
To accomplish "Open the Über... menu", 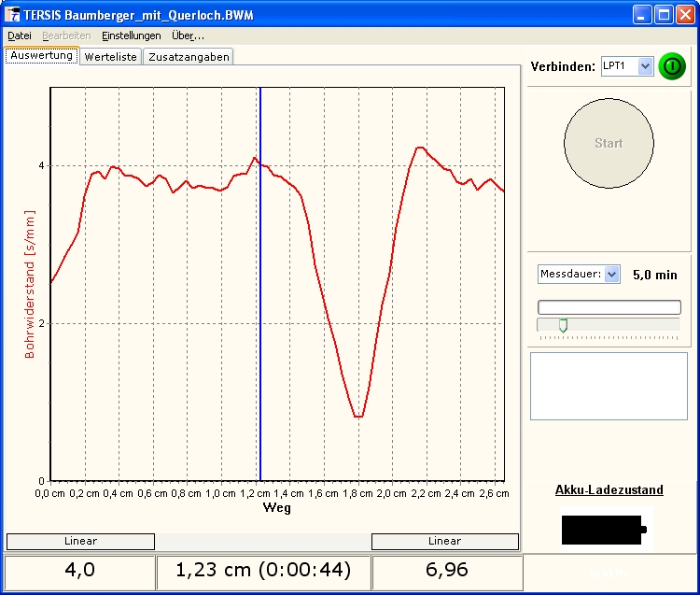I will [188, 35].
